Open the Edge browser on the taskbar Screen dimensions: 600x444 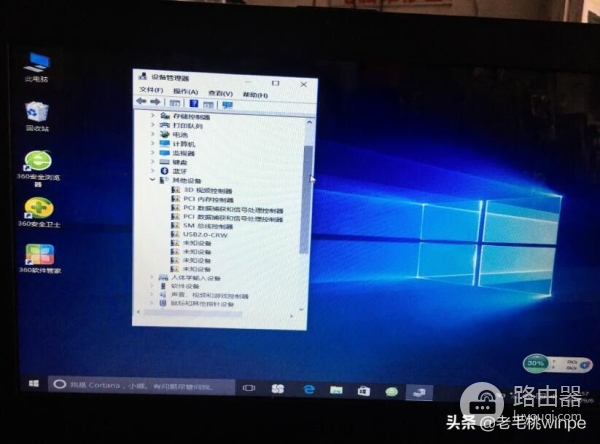click(x=310, y=388)
